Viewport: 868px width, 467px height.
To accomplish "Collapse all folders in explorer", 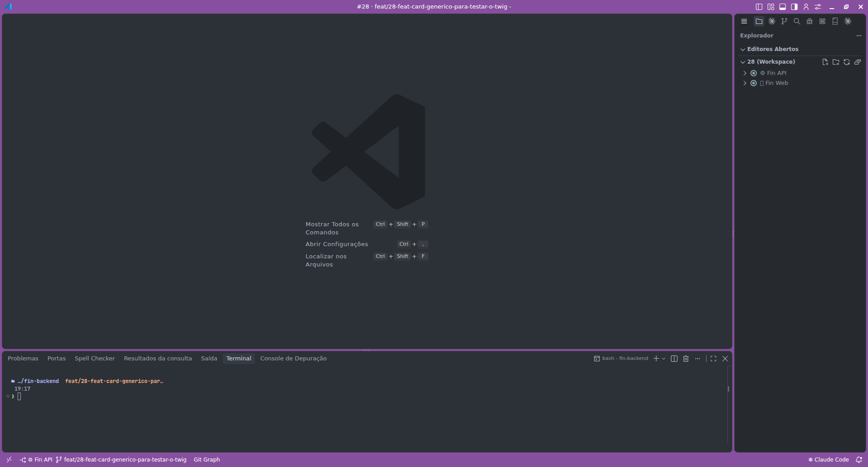I will (858, 62).
